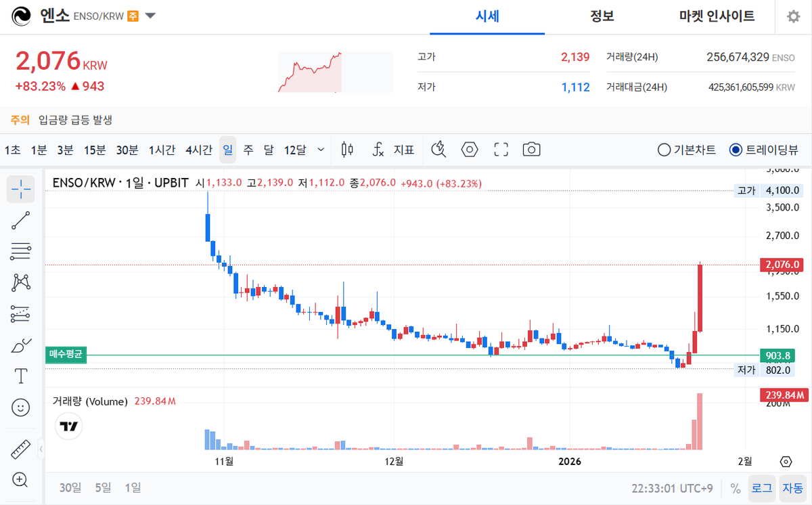Click the 거래량 (Volume) indicator label
Screen dimensions: 812x505
pos(90,401)
